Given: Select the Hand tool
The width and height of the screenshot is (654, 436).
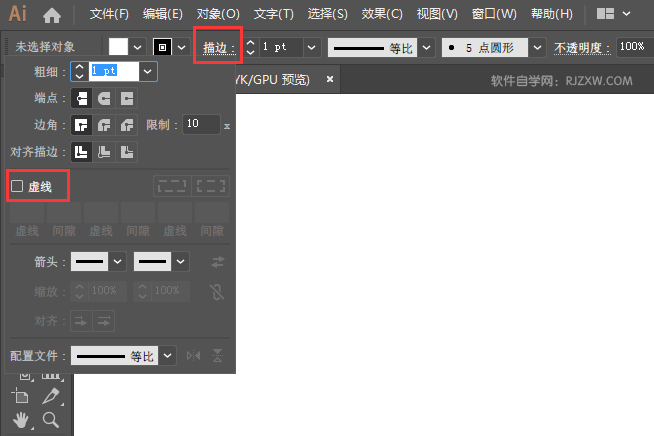Looking at the screenshot, I should (21, 420).
